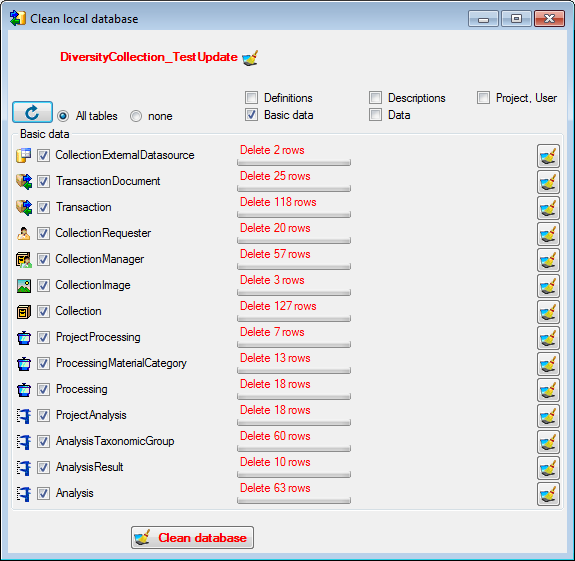This screenshot has height=561, width=575.
Task: Uncheck the Basic data checkbox
Action: tap(252, 115)
